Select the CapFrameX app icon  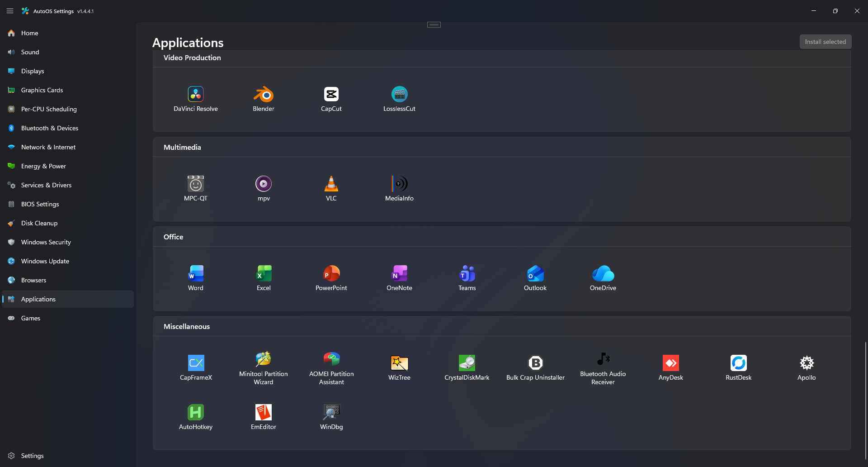click(x=196, y=363)
